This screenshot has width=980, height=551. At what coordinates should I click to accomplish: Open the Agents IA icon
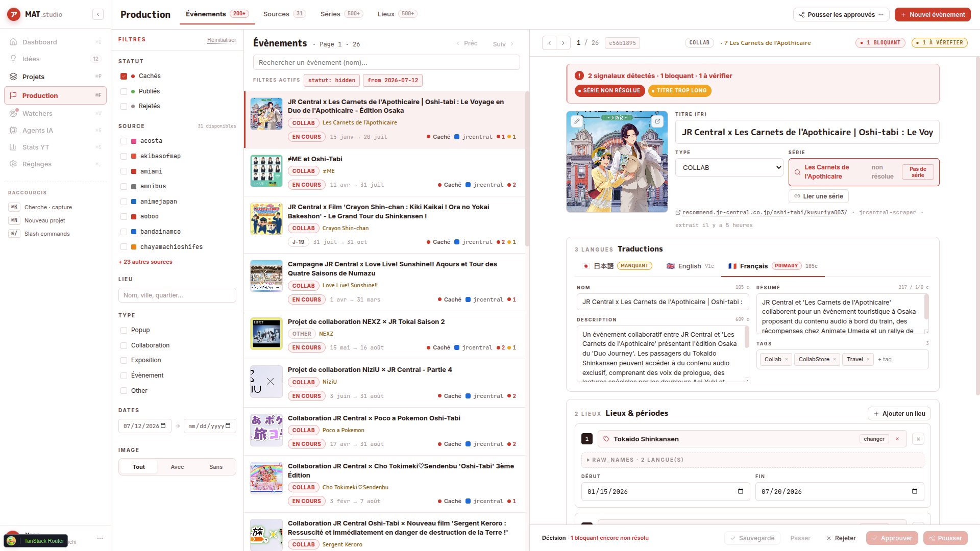(x=14, y=130)
